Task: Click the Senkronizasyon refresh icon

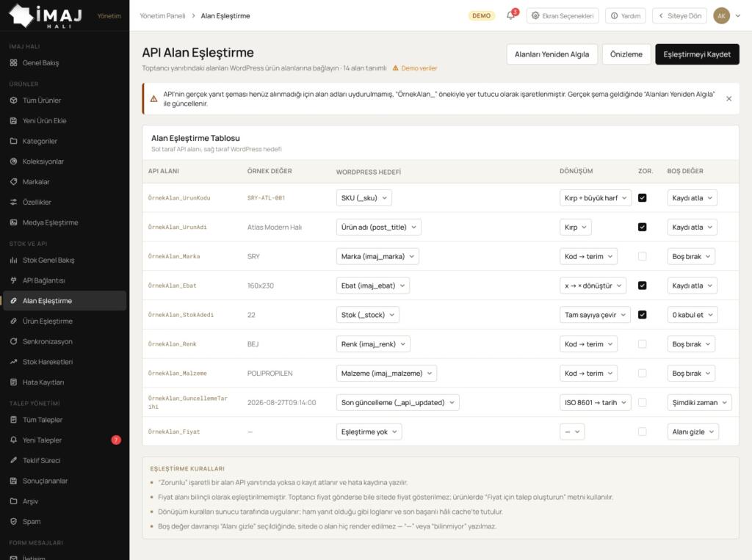Action: point(13,341)
